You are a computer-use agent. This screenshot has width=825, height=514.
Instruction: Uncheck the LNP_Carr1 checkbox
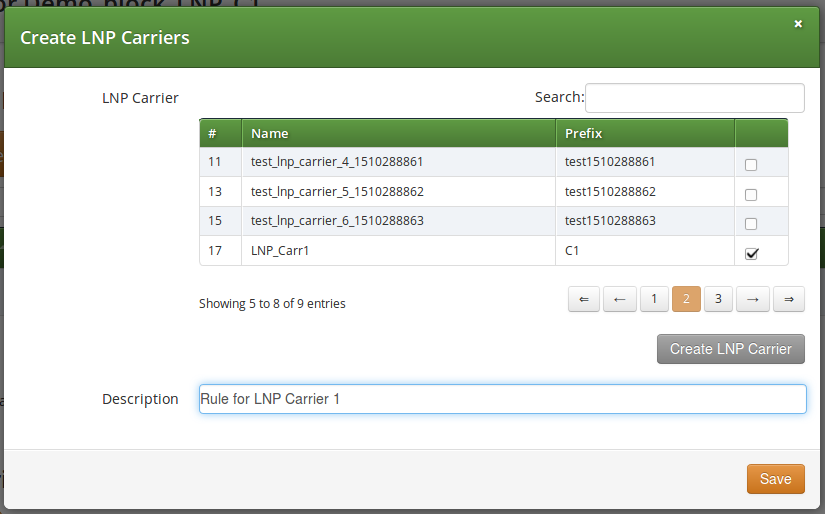click(751, 254)
